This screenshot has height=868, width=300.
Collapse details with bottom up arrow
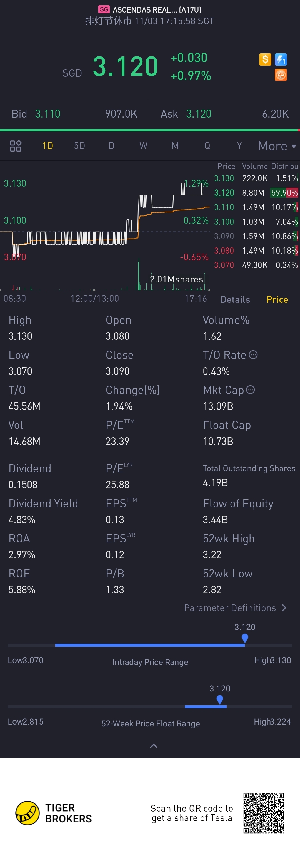point(154,746)
